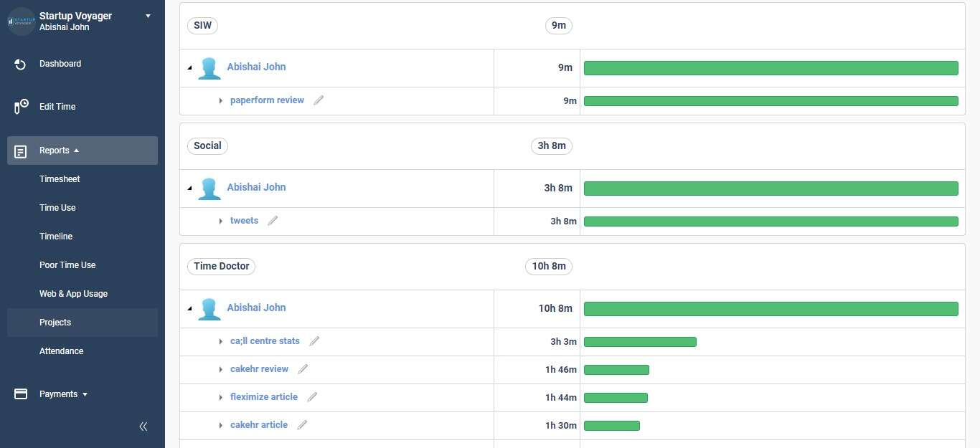This screenshot has width=980, height=448.
Task: Click the Edit Time clock icon
Action: pos(20,107)
